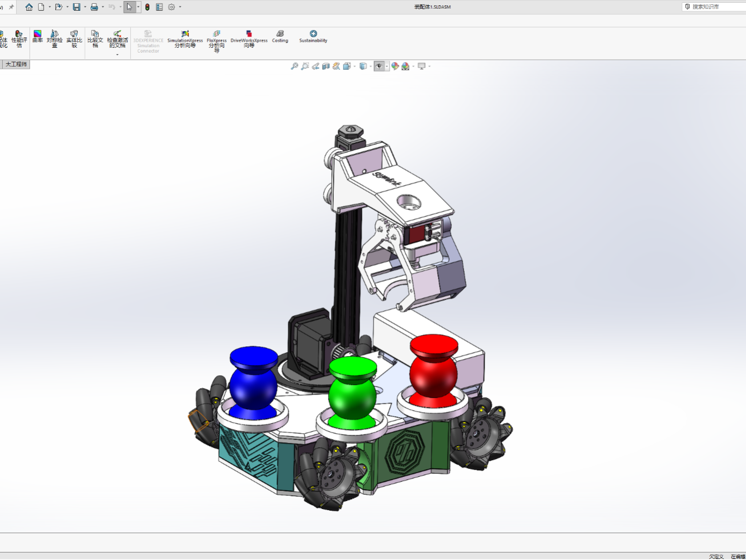Go to Home welcome screen icon
746x560 pixels.
(29, 7)
